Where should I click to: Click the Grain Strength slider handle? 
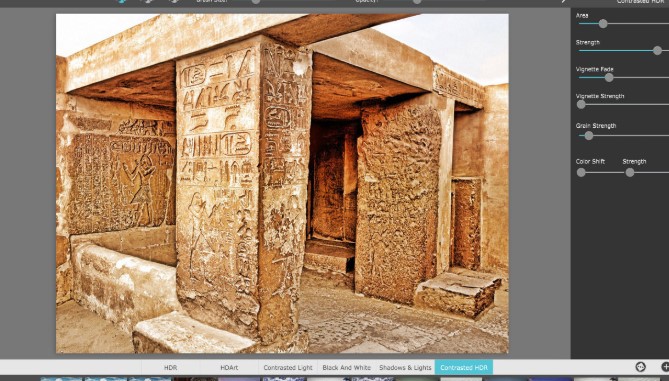(589, 136)
